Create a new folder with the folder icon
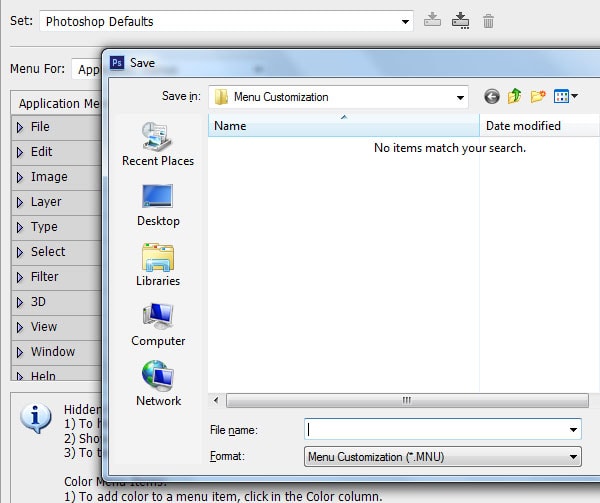Screen dimensions: 600x503 click(x=538, y=96)
